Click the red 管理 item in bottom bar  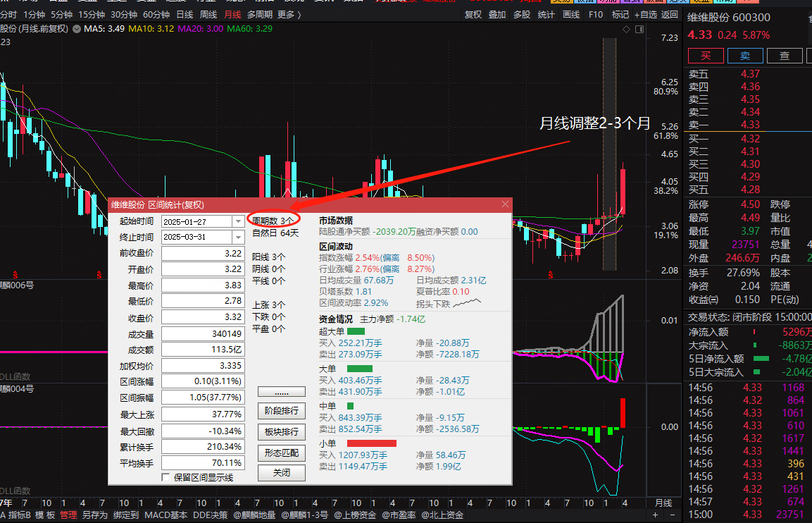pyautogui.click(x=68, y=515)
